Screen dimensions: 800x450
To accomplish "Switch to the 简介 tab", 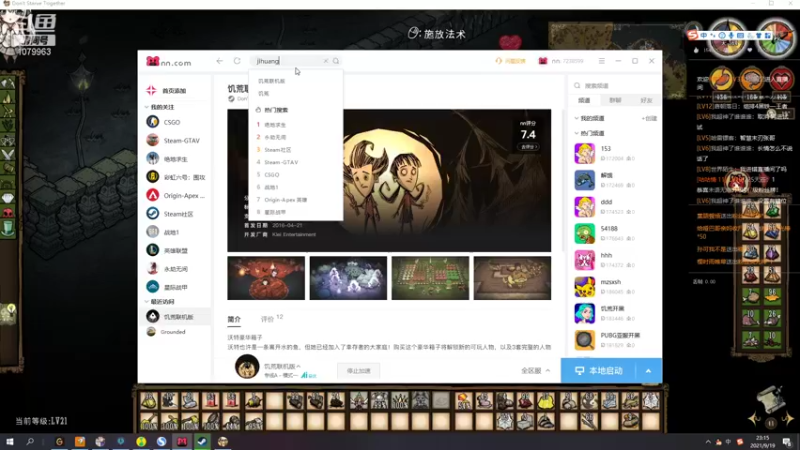I will [x=234, y=319].
